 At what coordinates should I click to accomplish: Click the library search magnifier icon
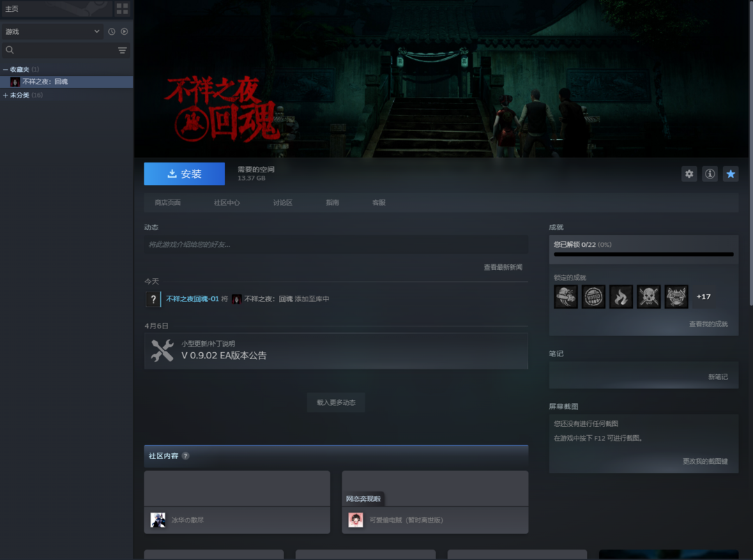tap(10, 50)
